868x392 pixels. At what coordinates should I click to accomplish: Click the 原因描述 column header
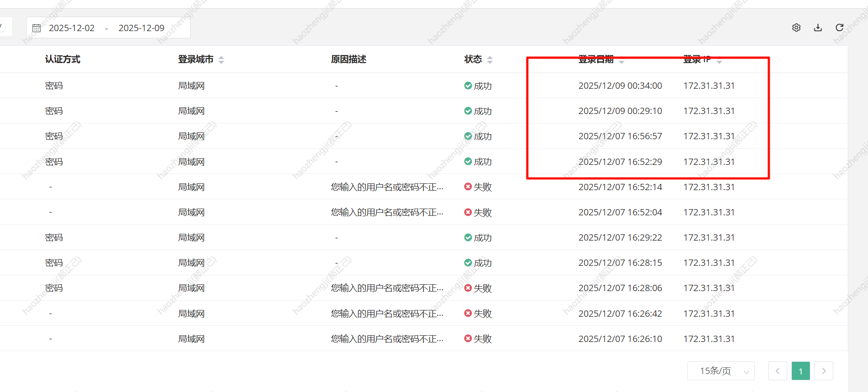pos(348,59)
